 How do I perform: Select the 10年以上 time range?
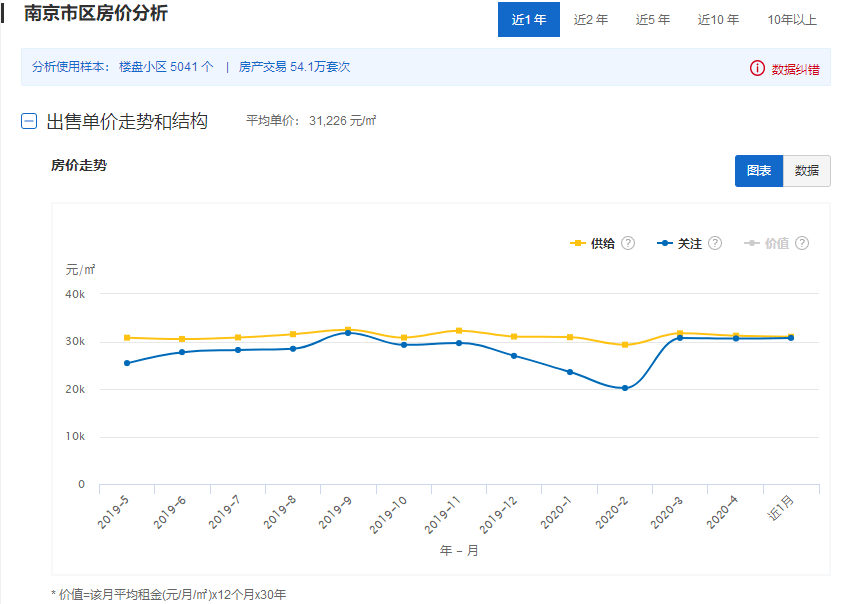(792, 20)
